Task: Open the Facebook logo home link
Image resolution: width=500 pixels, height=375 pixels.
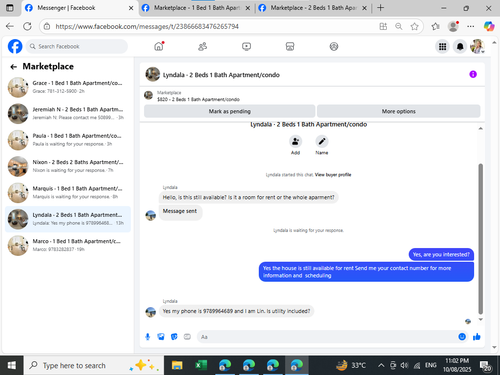Action: 15,46
